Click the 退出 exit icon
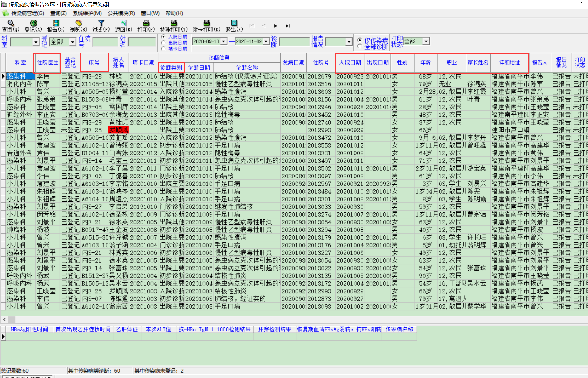The width and height of the screenshot is (588, 378). tap(234, 23)
